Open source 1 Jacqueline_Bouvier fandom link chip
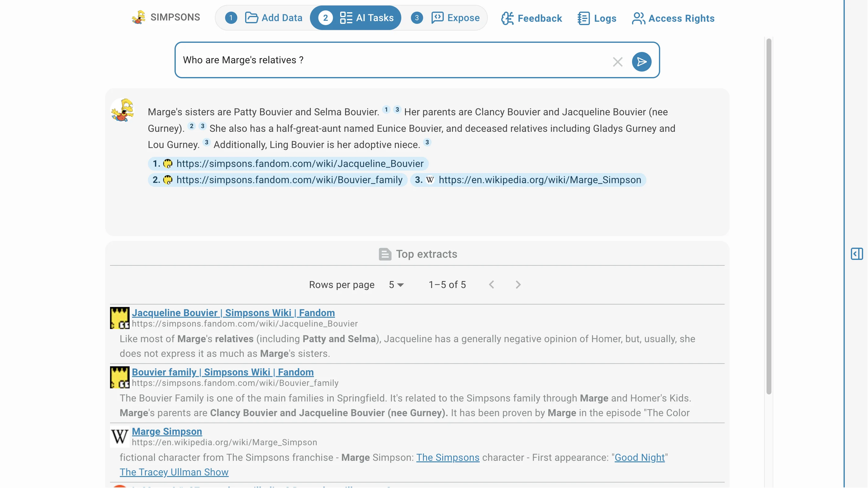This screenshot has height=488, width=868. tap(288, 164)
